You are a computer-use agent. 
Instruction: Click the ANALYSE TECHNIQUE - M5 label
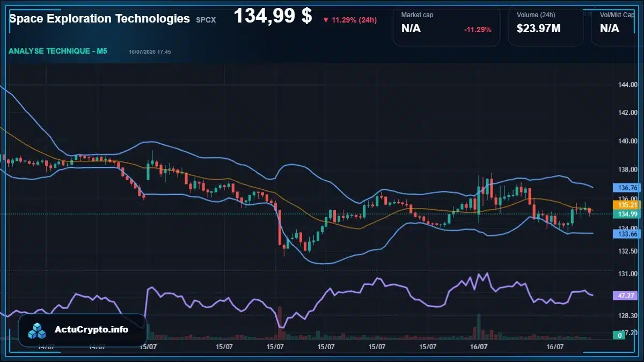pos(58,51)
